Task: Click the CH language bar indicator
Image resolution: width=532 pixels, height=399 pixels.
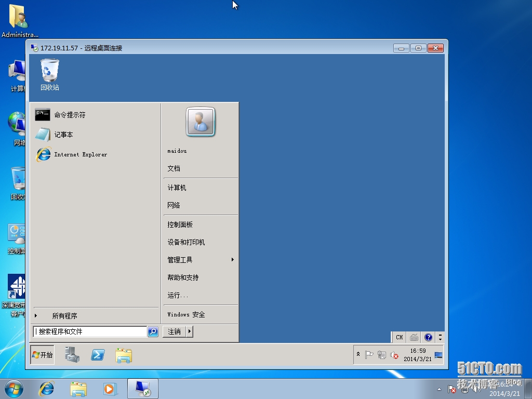Action: tap(400, 337)
